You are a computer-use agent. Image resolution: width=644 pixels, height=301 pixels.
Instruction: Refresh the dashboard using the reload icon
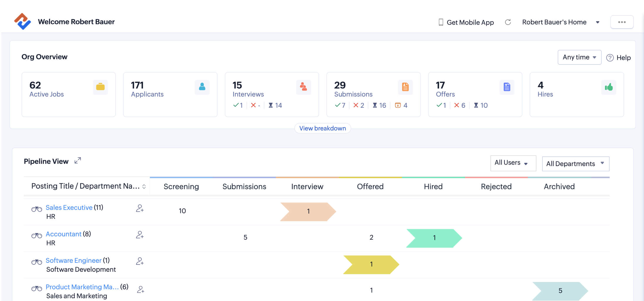pos(508,22)
